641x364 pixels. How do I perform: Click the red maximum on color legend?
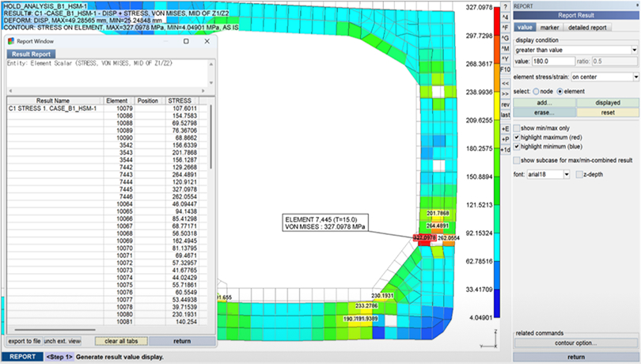pyautogui.click(x=495, y=14)
